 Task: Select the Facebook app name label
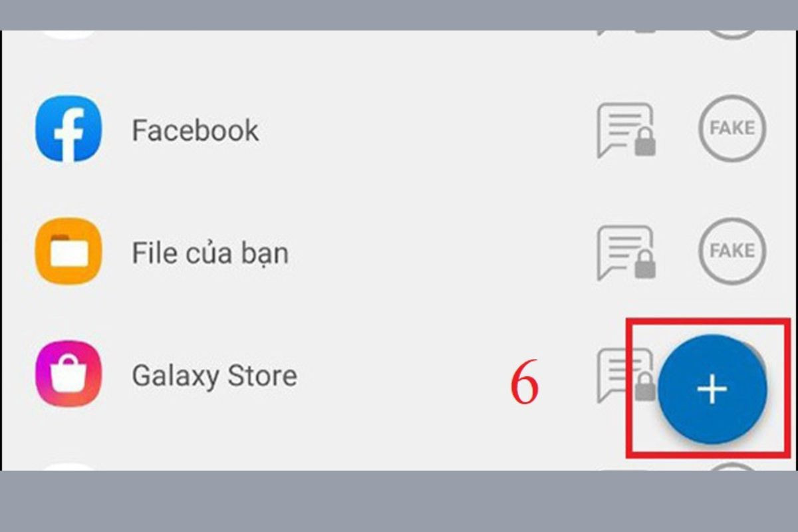coord(196,130)
